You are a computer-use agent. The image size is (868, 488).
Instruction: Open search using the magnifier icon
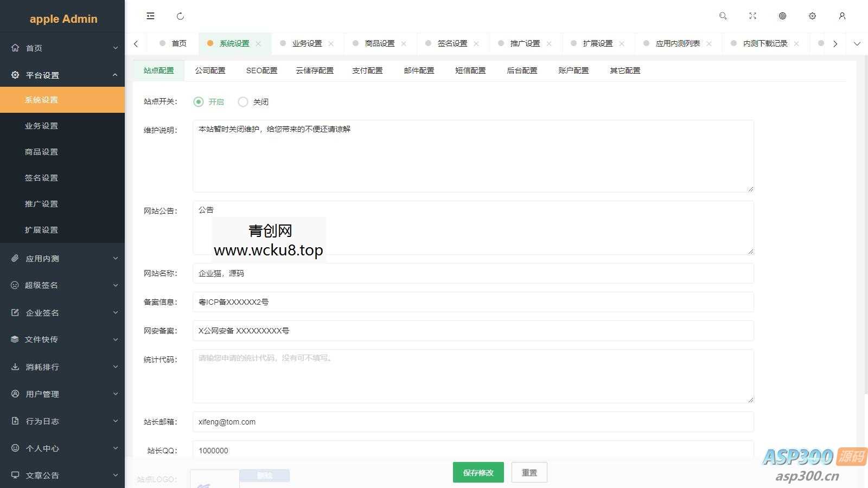click(x=723, y=16)
